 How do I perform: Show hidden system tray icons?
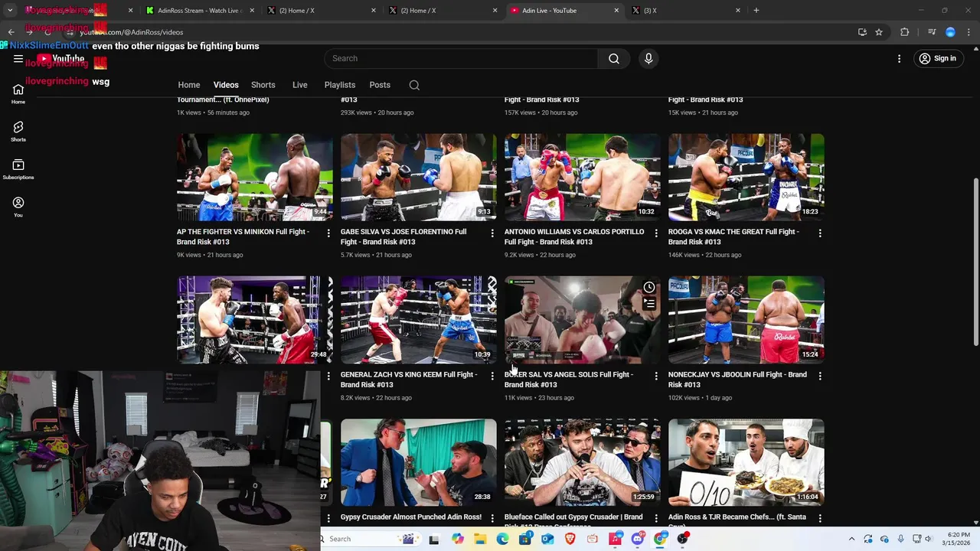pyautogui.click(x=851, y=539)
